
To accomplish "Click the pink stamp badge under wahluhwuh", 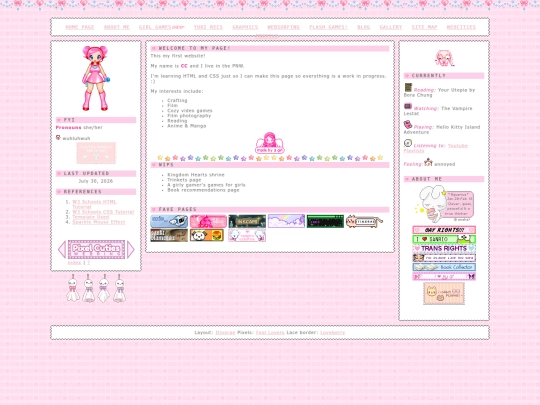I will coord(96,153).
